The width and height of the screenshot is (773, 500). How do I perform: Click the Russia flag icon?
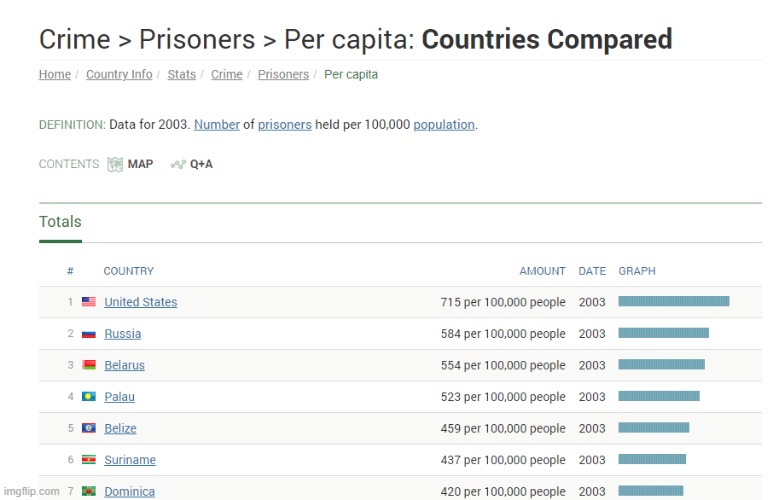pos(89,334)
